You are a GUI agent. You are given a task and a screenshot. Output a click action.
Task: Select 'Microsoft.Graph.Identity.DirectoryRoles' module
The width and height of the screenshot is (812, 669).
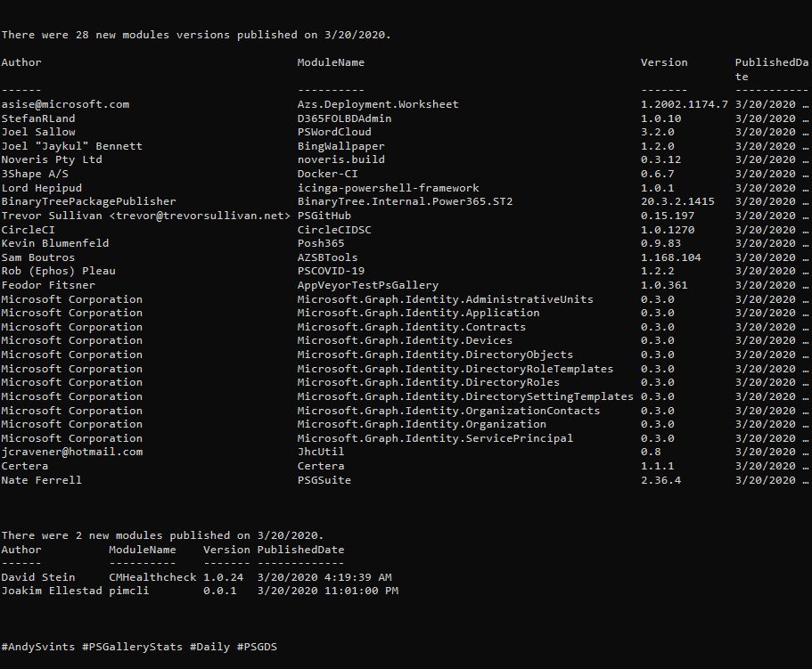tap(428, 383)
